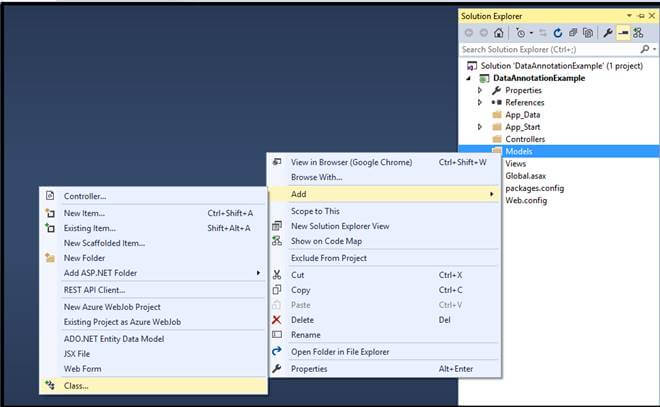Click the Show on Code Map icon
The image size is (660, 407).
[x=277, y=241]
